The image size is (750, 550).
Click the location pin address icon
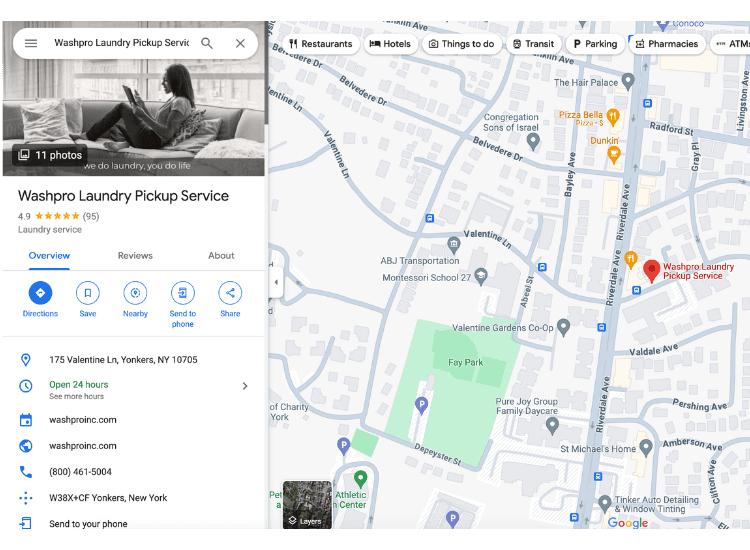26,360
